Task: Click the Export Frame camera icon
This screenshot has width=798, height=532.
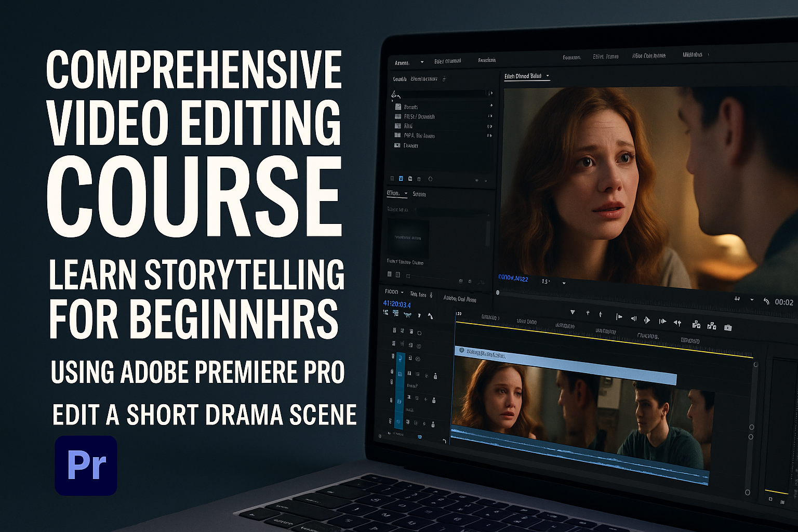Action: [728, 327]
